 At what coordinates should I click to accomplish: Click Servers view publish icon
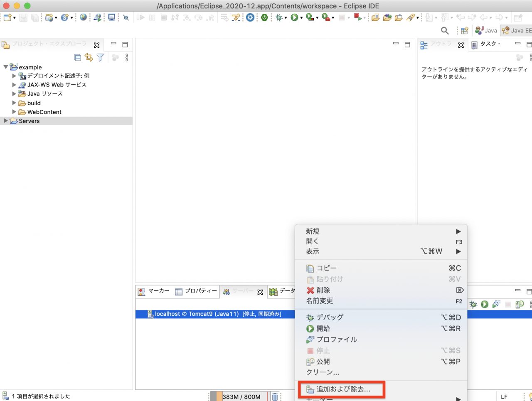point(520,304)
